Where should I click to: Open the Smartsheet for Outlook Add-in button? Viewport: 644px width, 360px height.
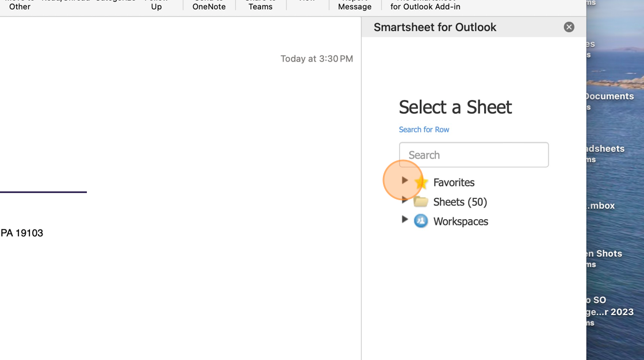(x=425, y=5)
